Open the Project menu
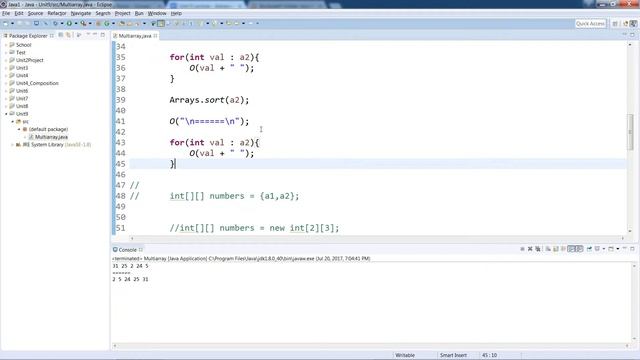 click(x=122, y=13)
